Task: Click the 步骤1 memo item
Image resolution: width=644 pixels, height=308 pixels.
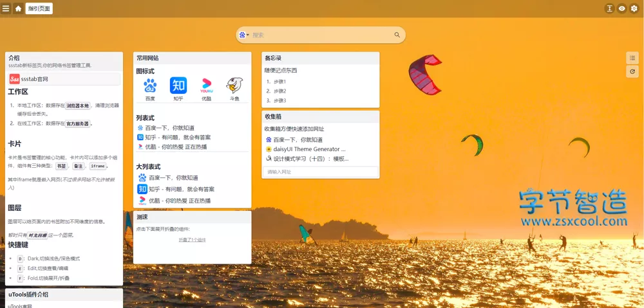Action: pyautogui.click(x=279, y=82)
